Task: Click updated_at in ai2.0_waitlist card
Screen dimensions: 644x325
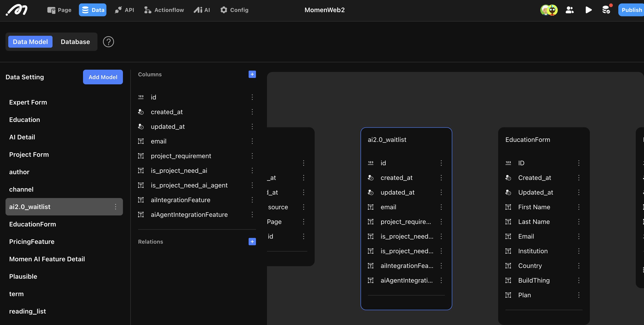Action: point(397,192)
